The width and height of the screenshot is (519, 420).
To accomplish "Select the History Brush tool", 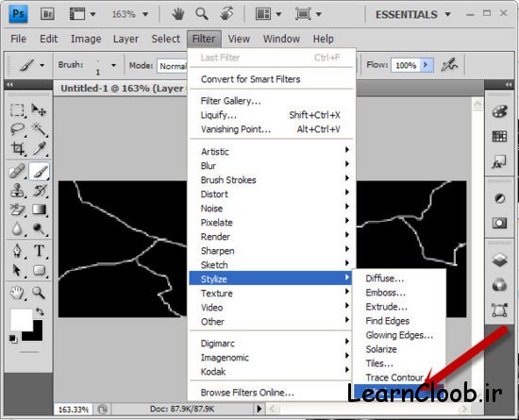I will click(39, 191).
